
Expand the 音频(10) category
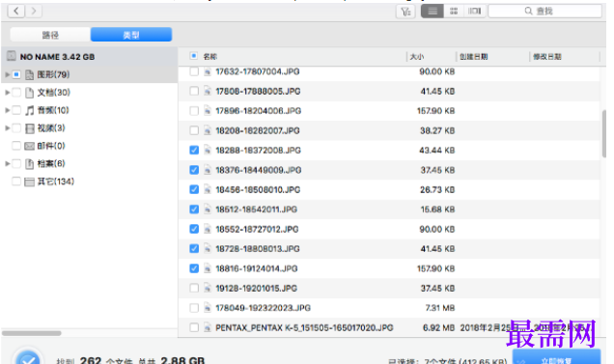pyautogui.click(x=7, y=110)
